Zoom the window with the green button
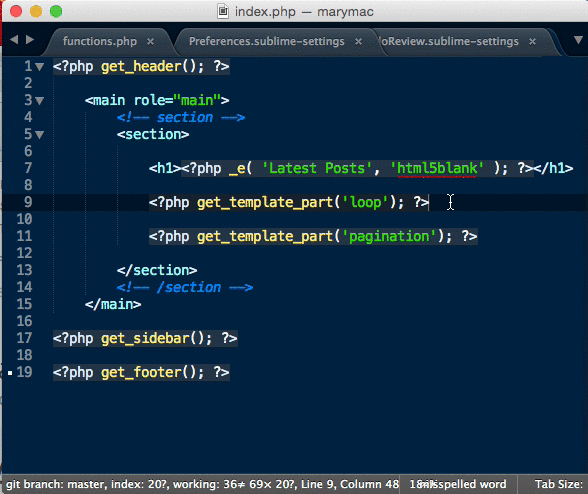 (x=56, y=11)
